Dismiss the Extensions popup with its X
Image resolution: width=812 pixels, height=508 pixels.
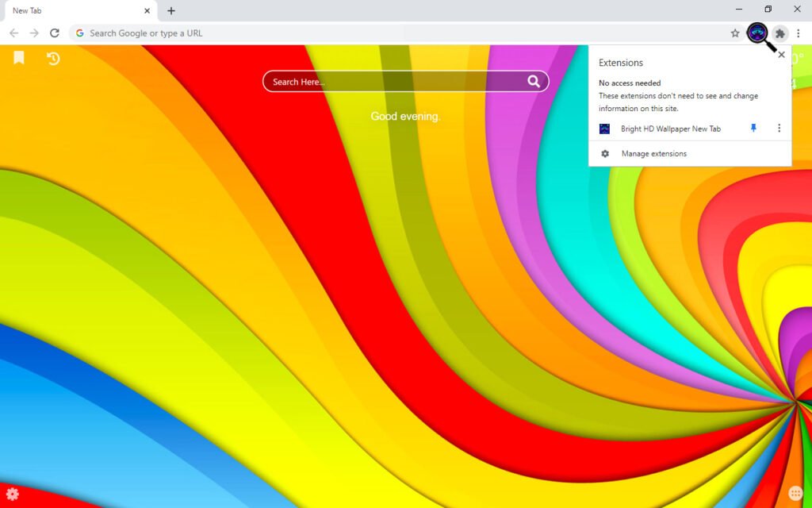(781, 54)
